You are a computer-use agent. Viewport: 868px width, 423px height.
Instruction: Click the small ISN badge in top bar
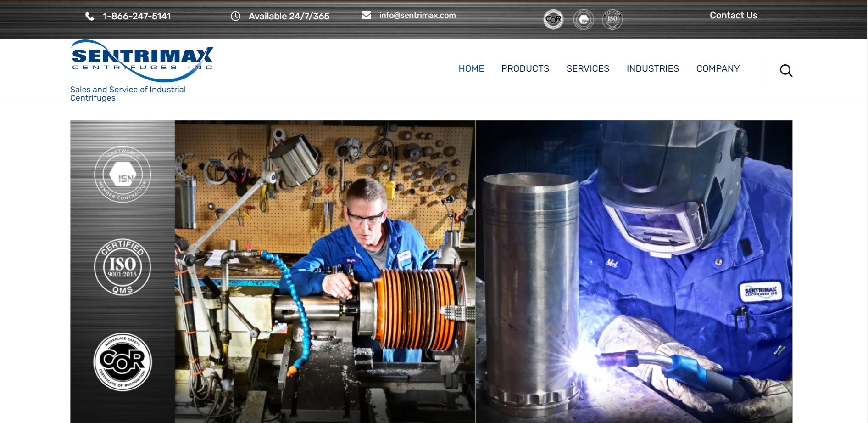coord(584,19)
